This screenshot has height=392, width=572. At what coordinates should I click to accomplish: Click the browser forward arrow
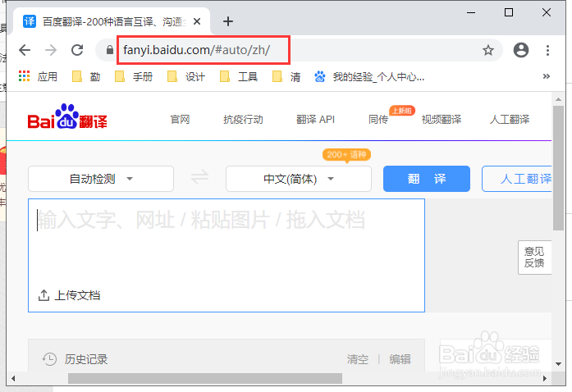point(51,50)
